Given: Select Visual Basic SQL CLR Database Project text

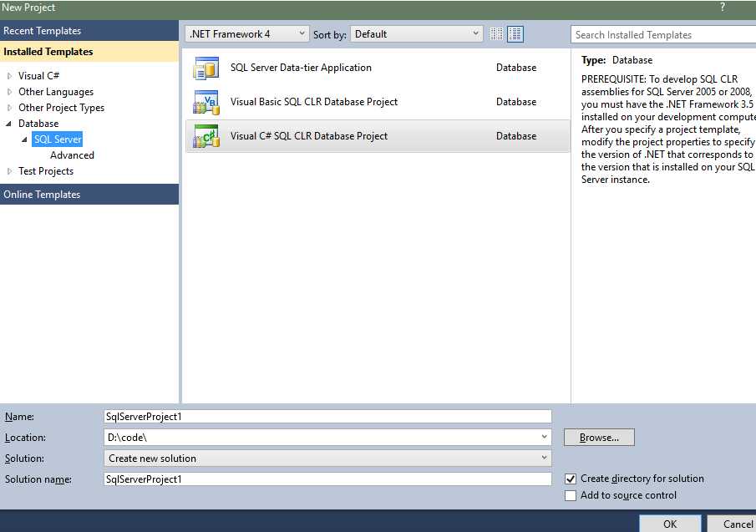Looking at the screenshot, I should 314,102.
